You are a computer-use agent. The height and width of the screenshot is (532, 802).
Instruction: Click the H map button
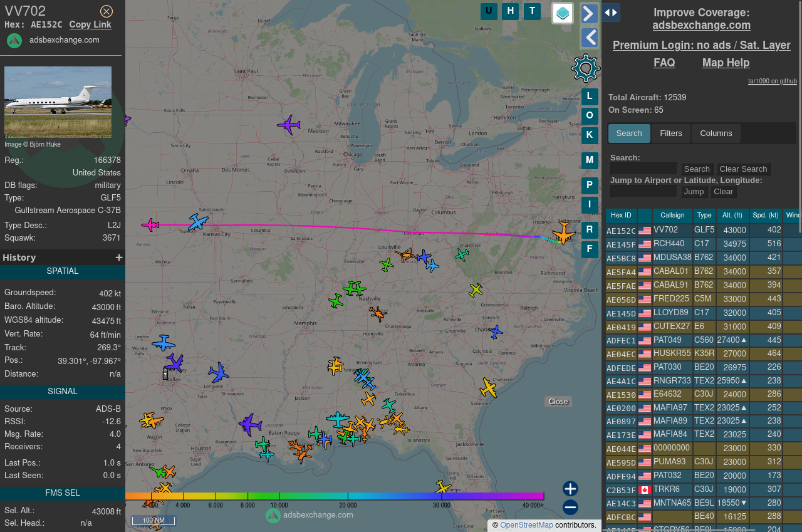coord(510,11)
